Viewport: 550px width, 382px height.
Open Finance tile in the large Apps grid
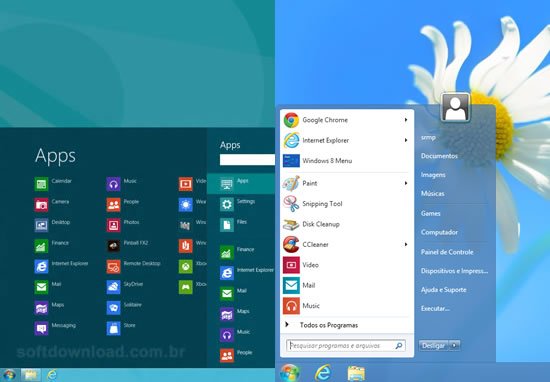pos(52,246)
